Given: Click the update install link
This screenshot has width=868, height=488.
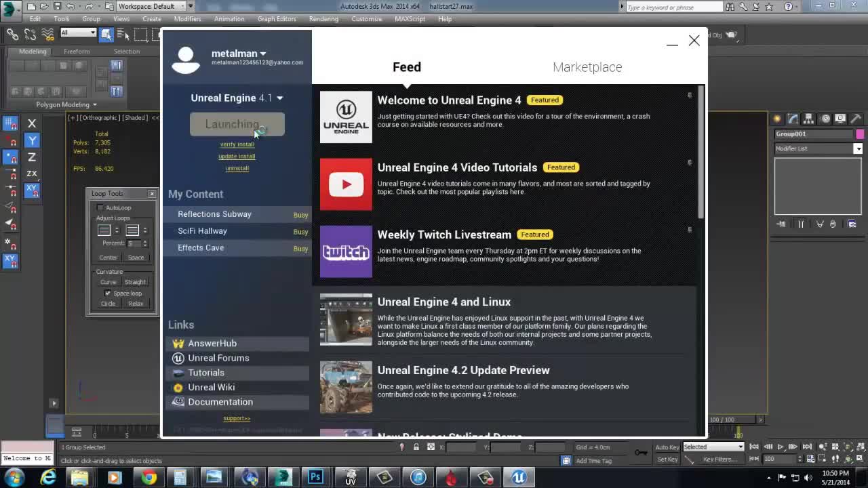Looking at the screenshot, I should [x=237, y=157].
